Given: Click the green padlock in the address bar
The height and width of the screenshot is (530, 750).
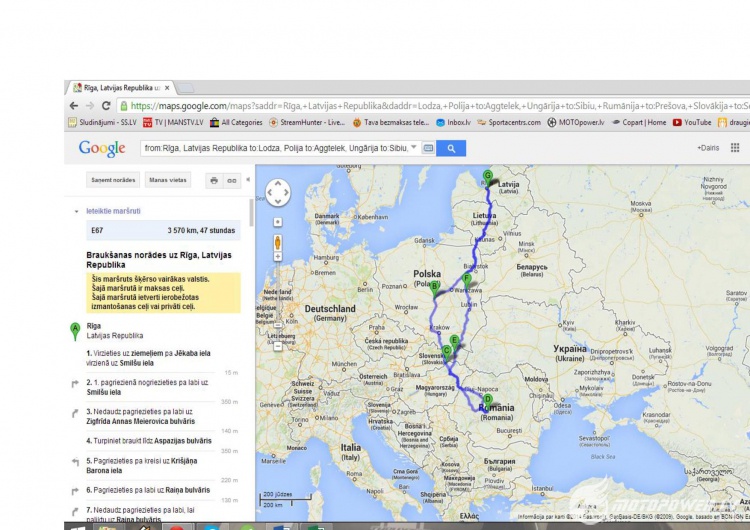Looking at the screenshot, I should (124, 106).
